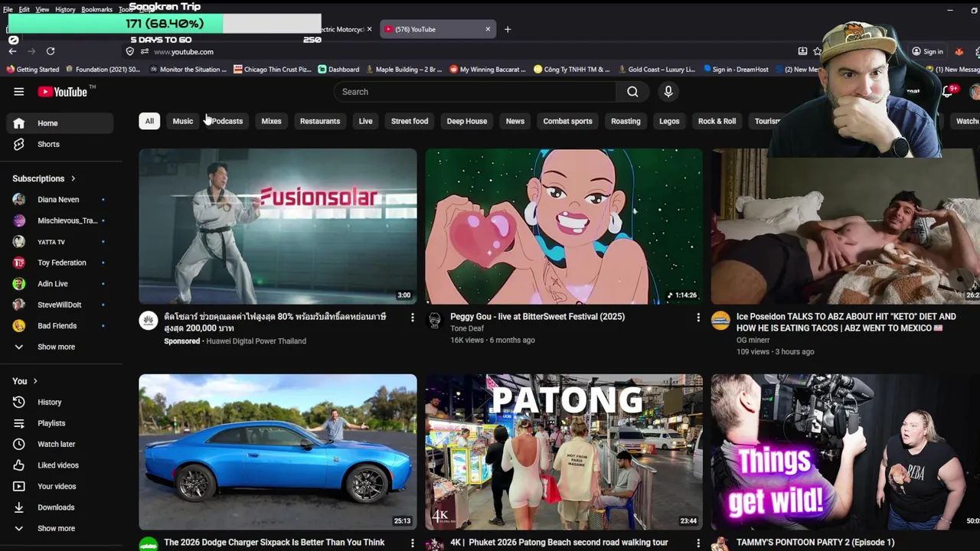The width and height of the screenshot is (980, 551).
Task: Select the News filter chip
Action: coord(515,121)
